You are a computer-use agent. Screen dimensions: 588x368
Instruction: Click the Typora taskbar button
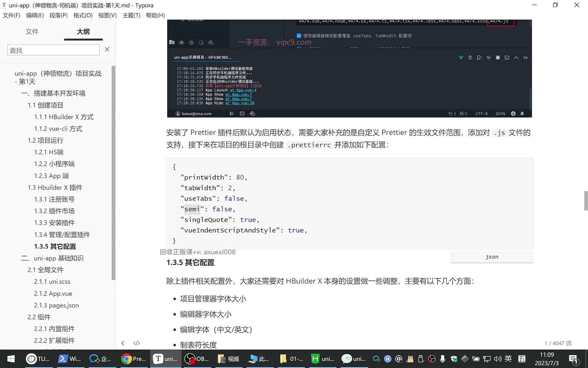[165, 359]
